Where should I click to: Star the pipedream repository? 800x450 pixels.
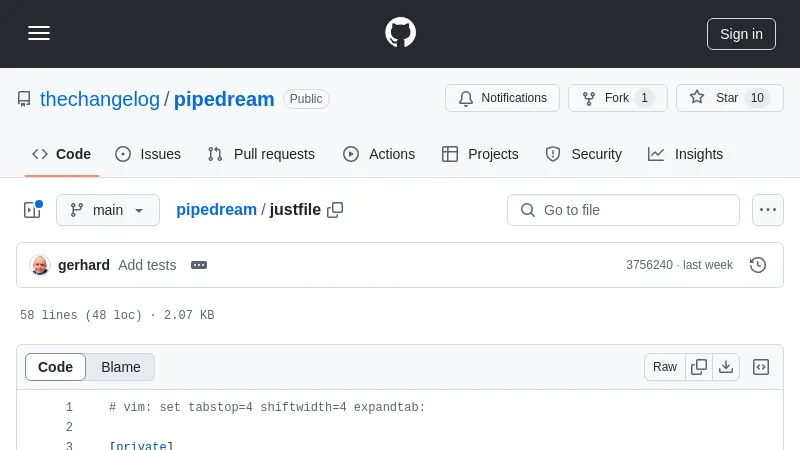point(729,98)
